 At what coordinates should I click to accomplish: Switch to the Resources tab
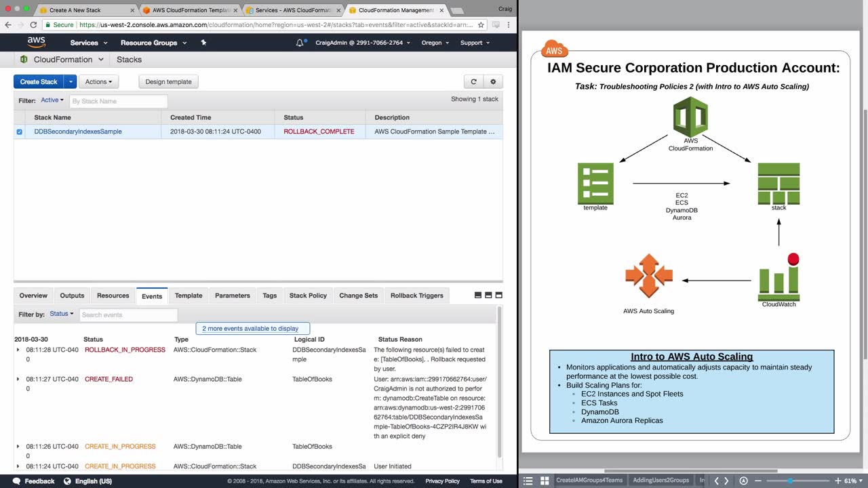(x=113, y=296)
